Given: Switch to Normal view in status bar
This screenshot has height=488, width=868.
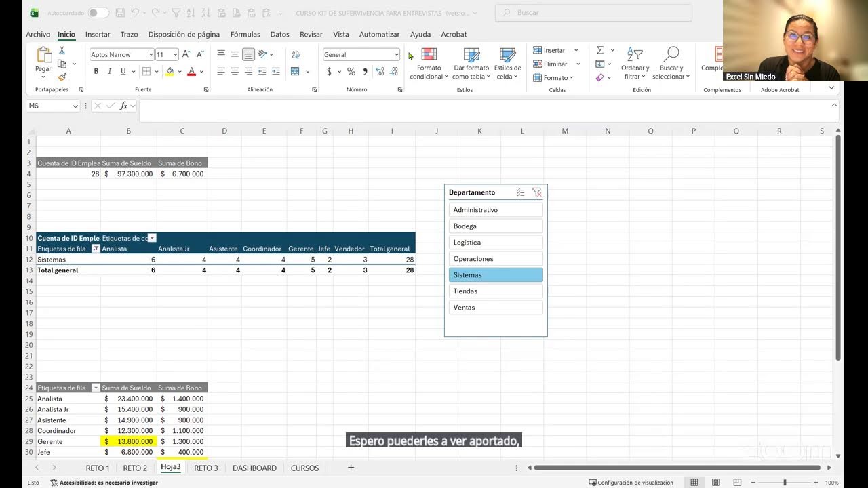Looking at the screenshot, I should [x=694, y=483].
